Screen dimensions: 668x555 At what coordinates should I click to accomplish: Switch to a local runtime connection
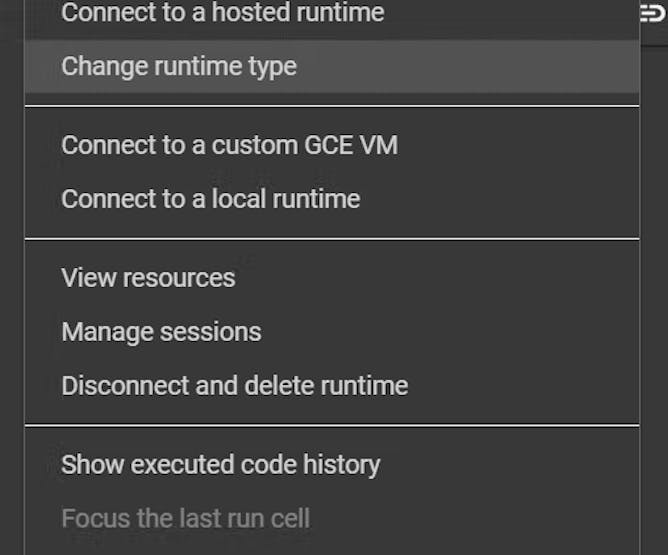click(x=210, y=199)
